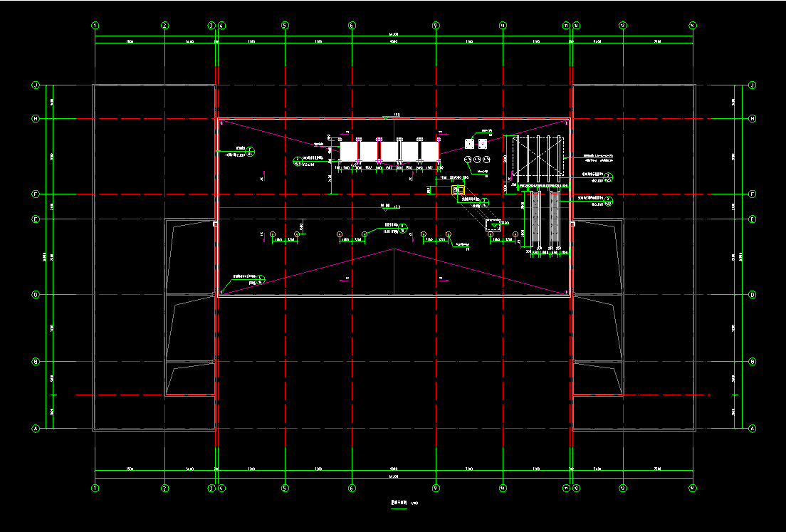Screen dimensions: 786x532
Task: Click the drawing title text below the plan
Action: tap(397, 503)
